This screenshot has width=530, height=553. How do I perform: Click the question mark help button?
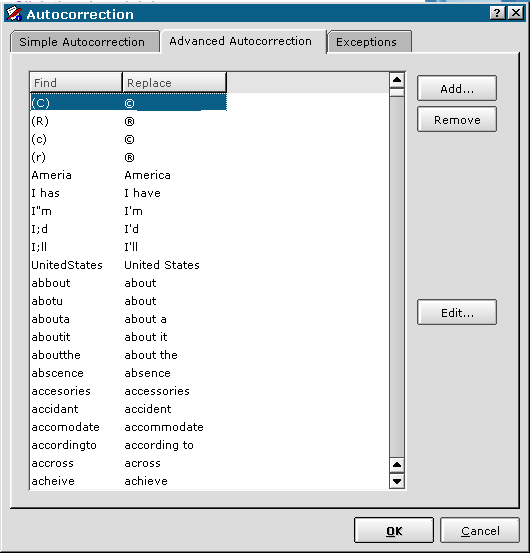tap(497, 13)
